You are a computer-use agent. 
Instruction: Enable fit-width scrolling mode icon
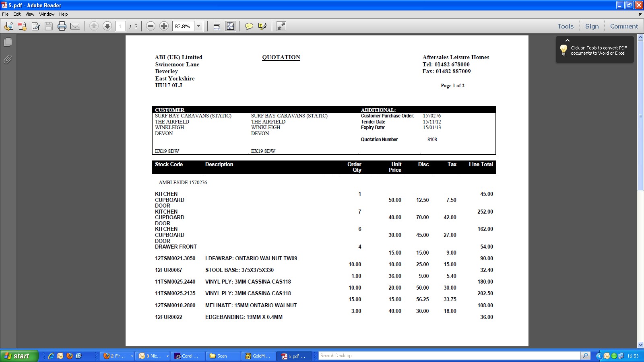[x=217, y=26]
